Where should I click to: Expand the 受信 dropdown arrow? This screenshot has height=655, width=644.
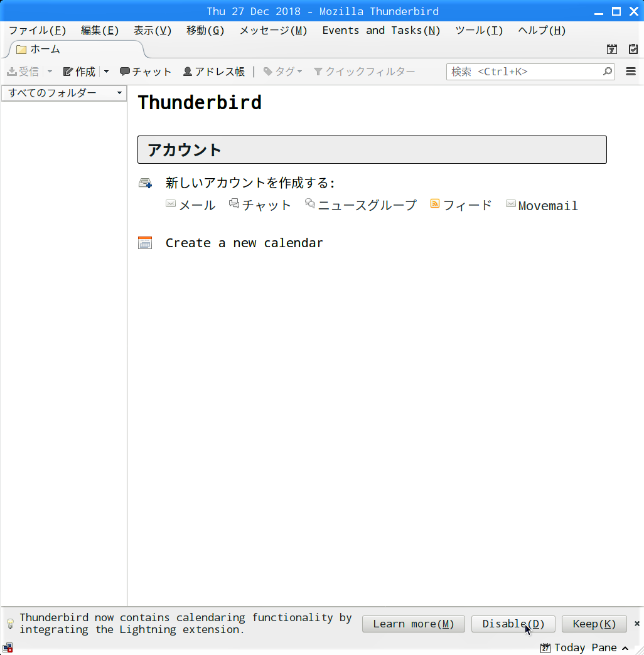(x=50, y=72)
